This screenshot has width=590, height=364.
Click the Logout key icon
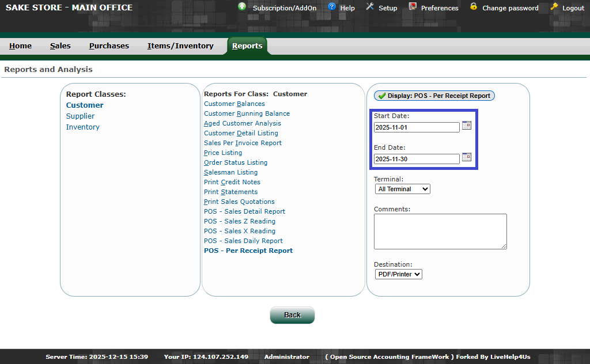point(554,7)
